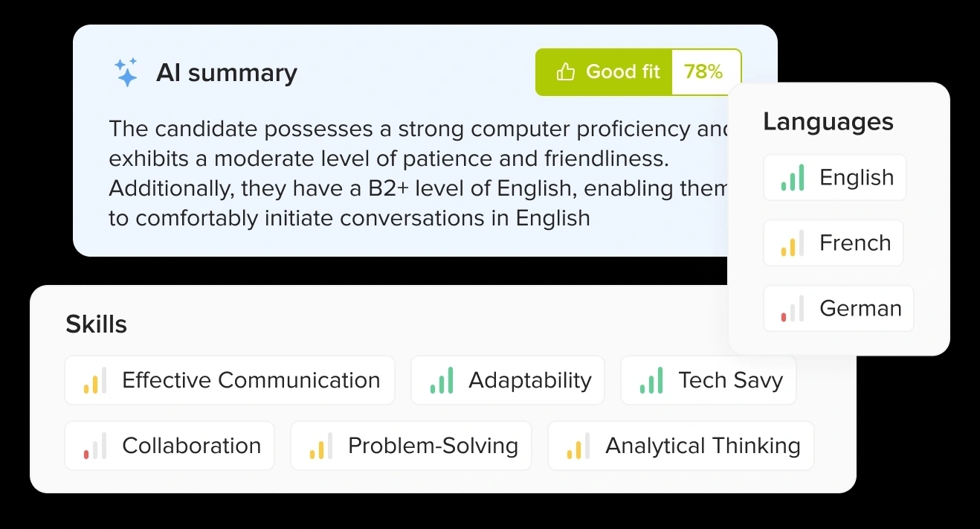Click the English proficiency bars icon

(793, 178)
